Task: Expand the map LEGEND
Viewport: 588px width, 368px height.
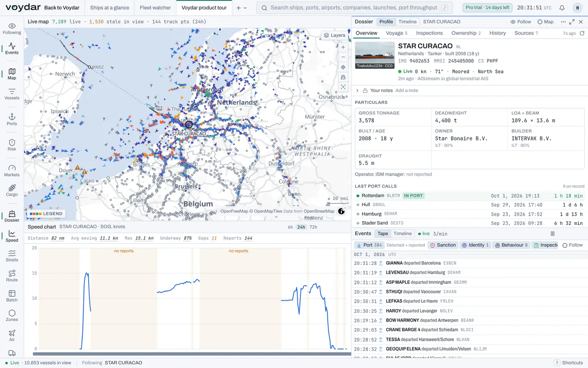Action: (46, 214)
